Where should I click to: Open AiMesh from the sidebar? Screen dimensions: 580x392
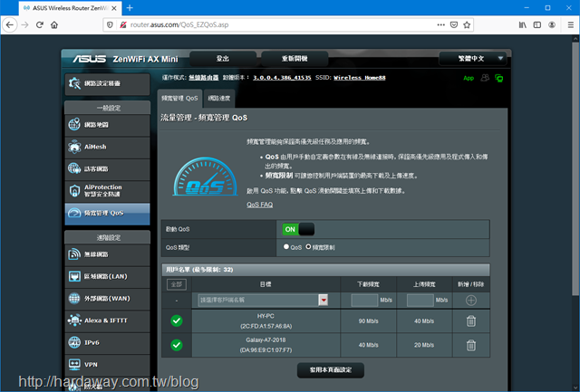pyautogui.click(x=107, y=147)
